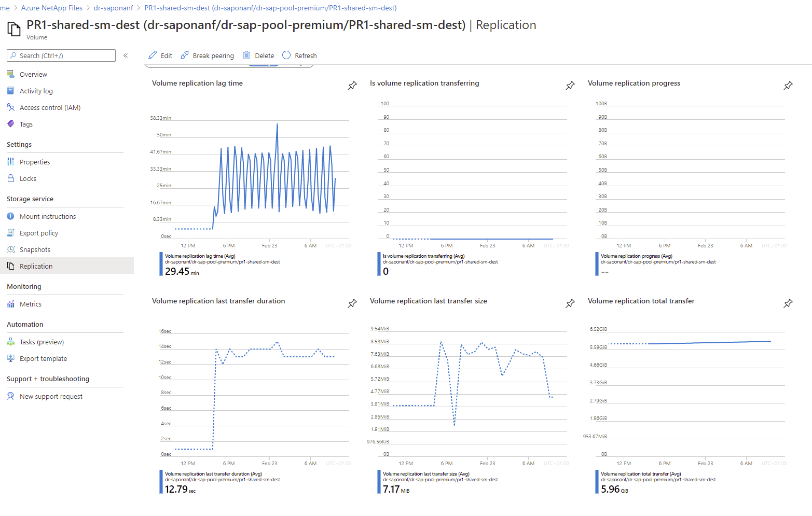The height and width of the screenshot is (516, 812).
Task: Collapse the left sidebar menu
Action: (126, 55)
